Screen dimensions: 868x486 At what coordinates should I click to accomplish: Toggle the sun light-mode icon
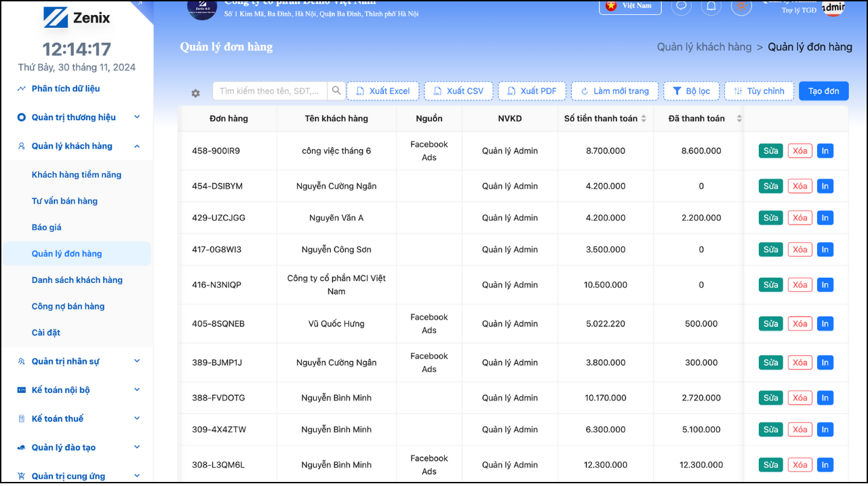(x=741, y=6)
